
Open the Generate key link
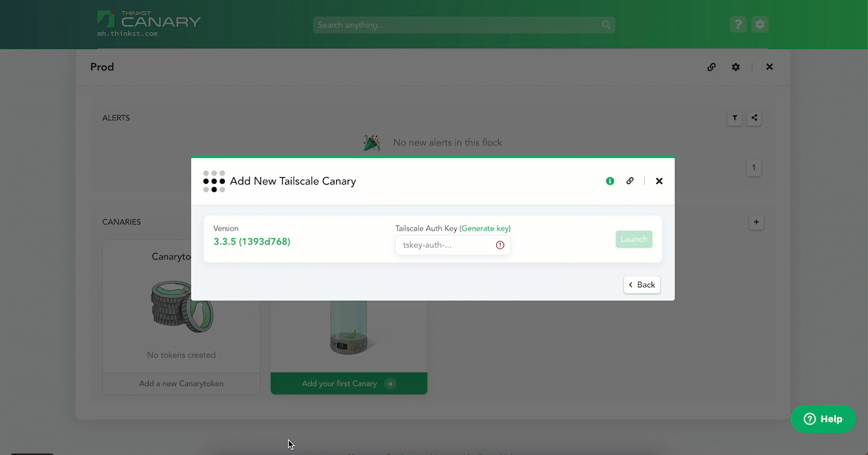pyautogui.click(x=485, y=229)
